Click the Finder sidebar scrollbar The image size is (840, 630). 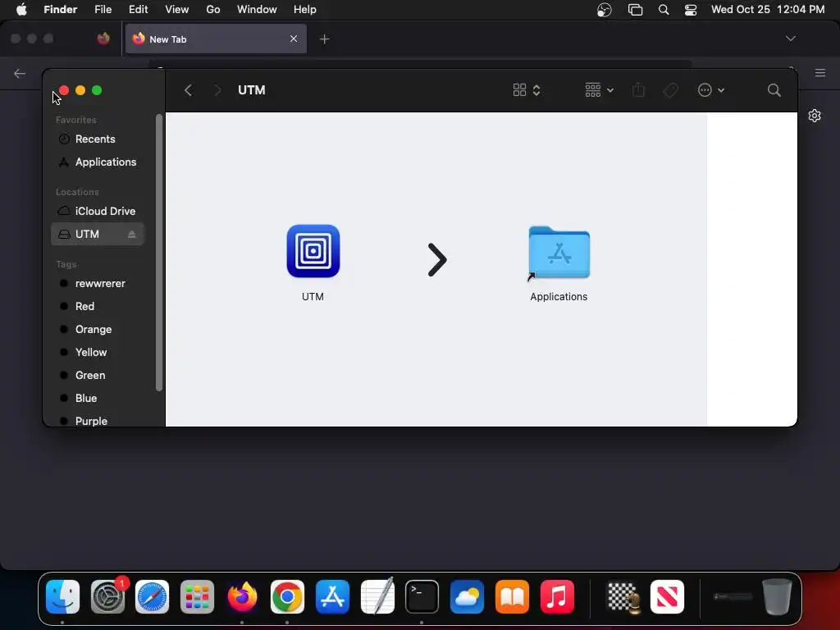(x=158, y=252)
